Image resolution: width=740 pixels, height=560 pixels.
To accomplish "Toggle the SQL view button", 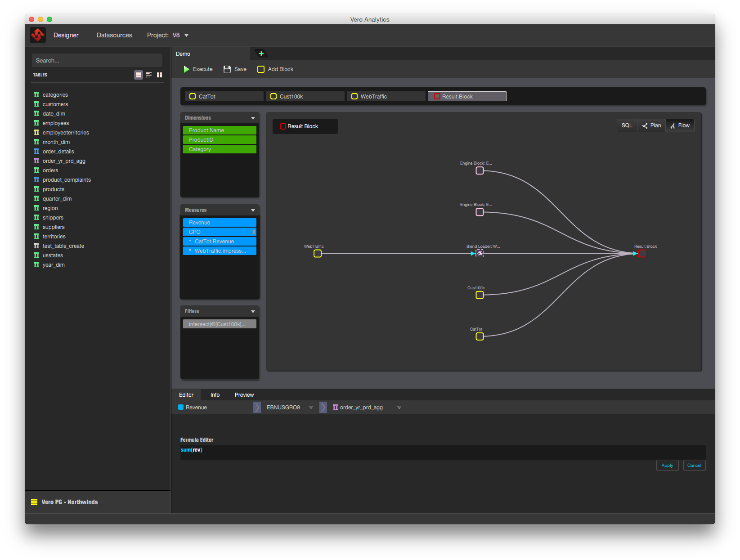I will pos(627,125).
